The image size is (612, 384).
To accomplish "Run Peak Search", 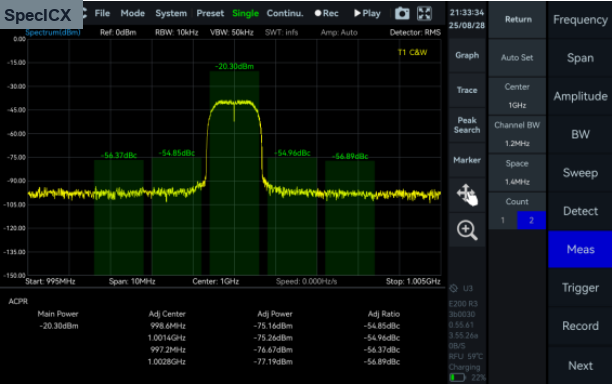I will (467, 125).
